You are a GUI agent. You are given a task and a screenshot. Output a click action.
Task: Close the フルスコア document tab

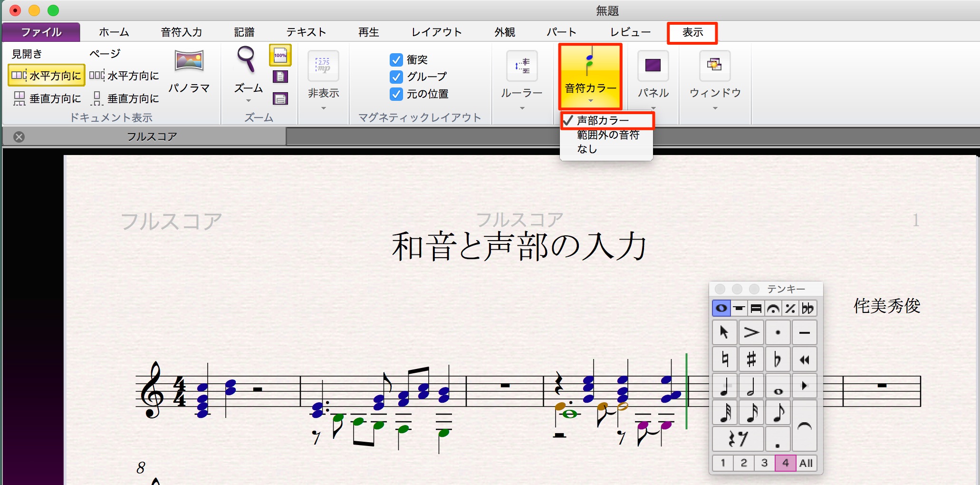point(19,137)
